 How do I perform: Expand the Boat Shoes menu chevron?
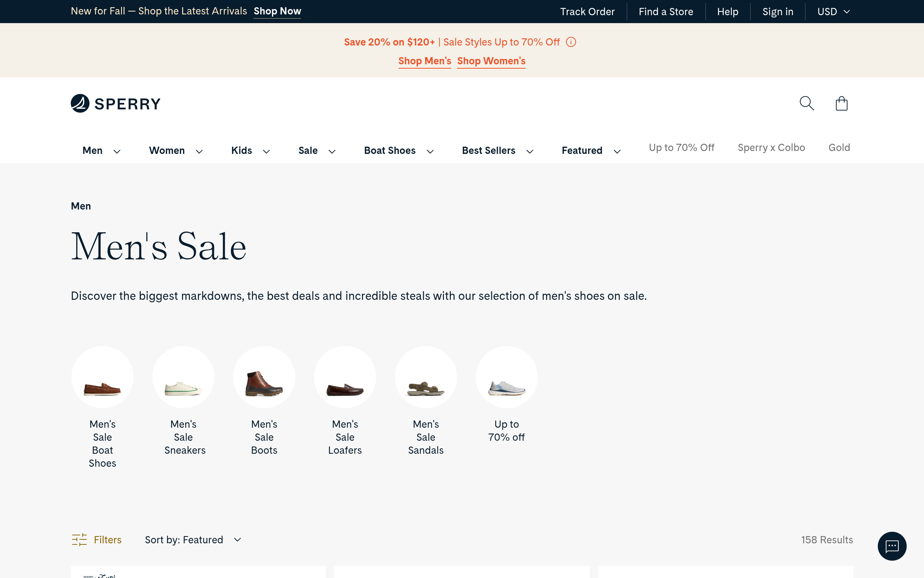[x=430, y=151]
